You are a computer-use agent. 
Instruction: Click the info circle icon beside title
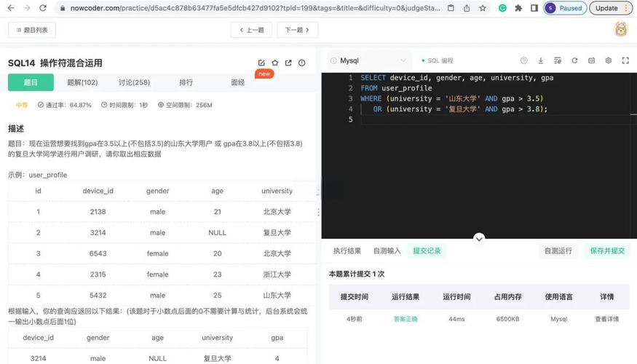click(302, 63)
